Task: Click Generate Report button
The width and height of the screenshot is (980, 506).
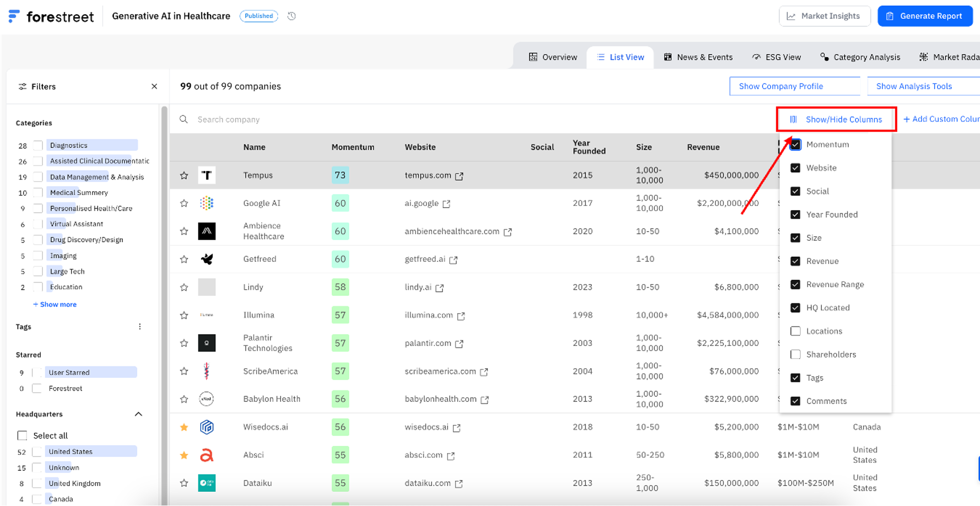Action: (x=925, y=16)
